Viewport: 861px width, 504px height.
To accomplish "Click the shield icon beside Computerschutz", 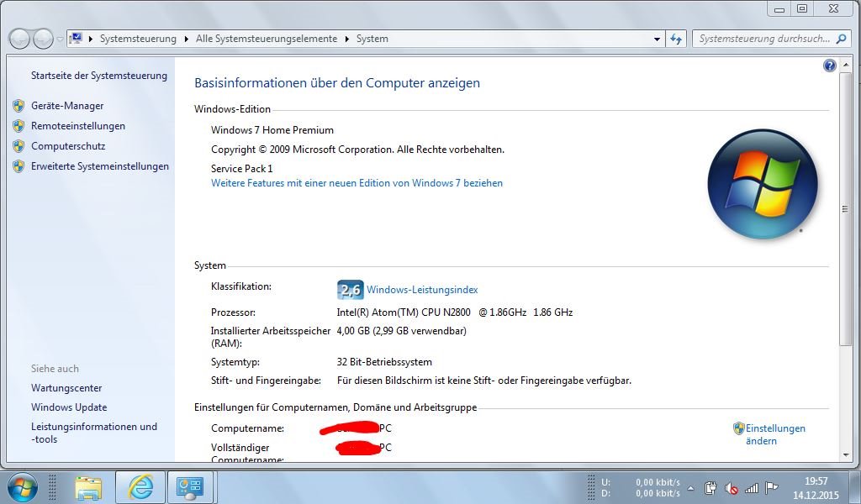I will coord(18,146).
